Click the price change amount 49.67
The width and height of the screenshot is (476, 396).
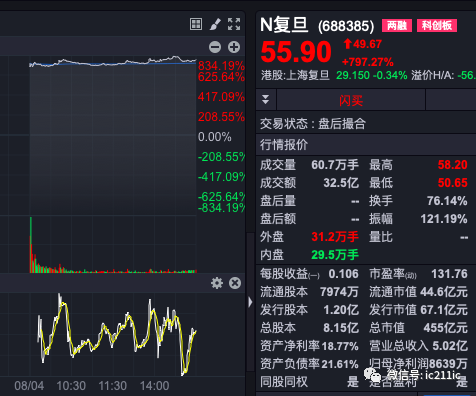(x=367, y=44)
